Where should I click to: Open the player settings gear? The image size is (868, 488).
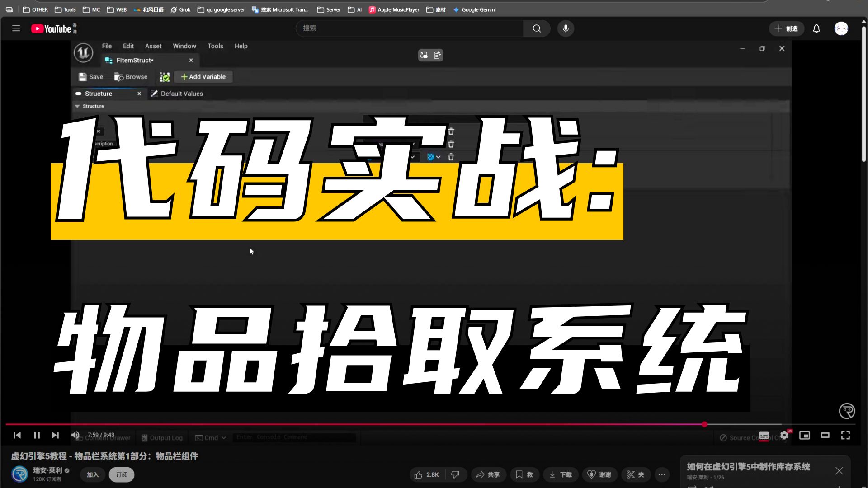tap(784, 435)
